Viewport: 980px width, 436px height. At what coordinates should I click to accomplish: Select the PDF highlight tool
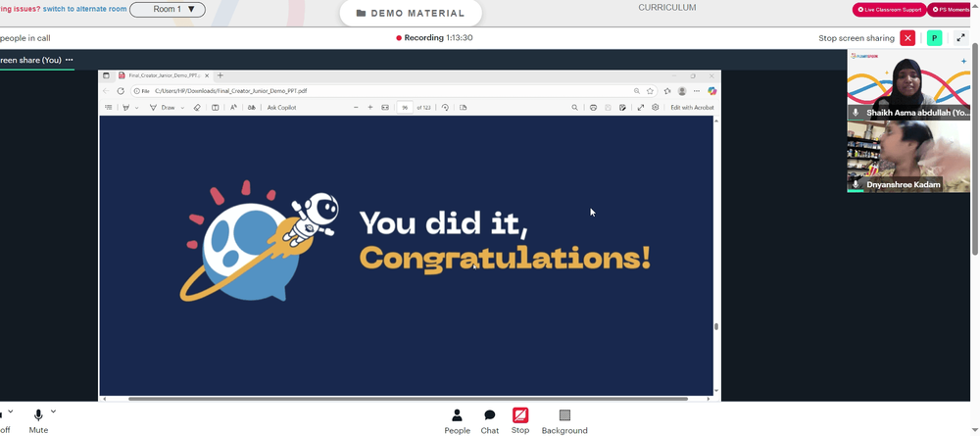click(125, 108)
